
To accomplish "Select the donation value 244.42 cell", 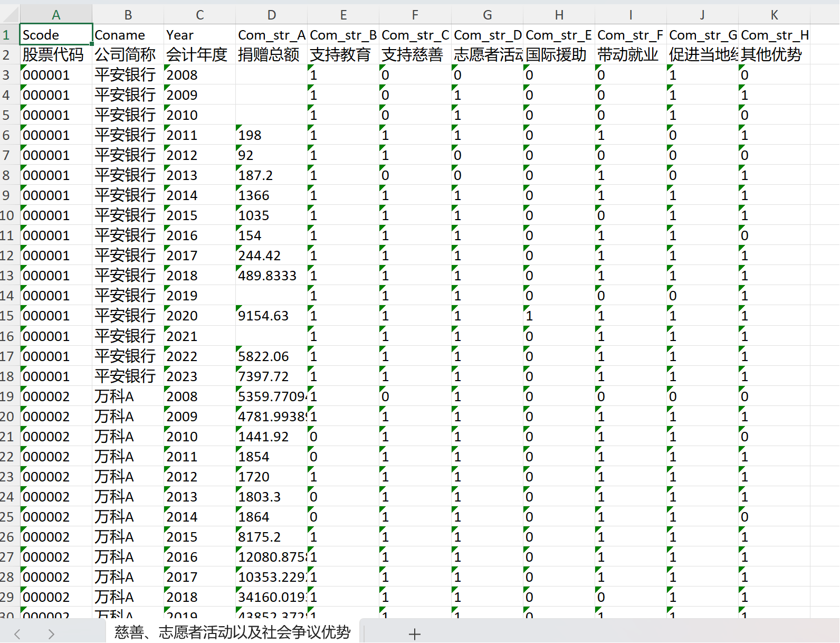I will (x=272, y=256).
